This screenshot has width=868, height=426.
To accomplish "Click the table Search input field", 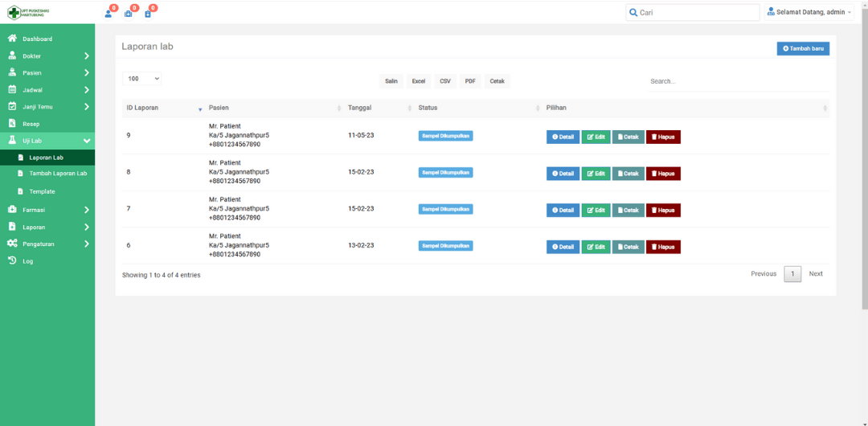I will [735, 81].
